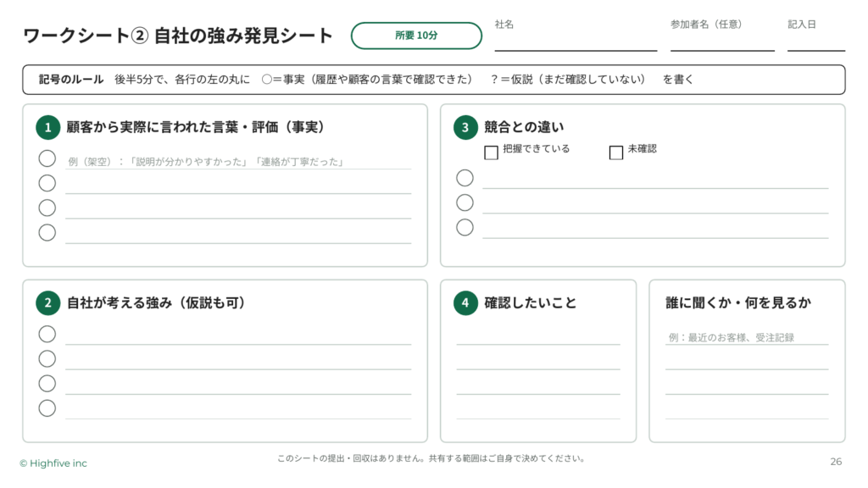
Task: Select heading 顧客から実際に言われた言葉・評価(事実)
Action: click(196, 127)
